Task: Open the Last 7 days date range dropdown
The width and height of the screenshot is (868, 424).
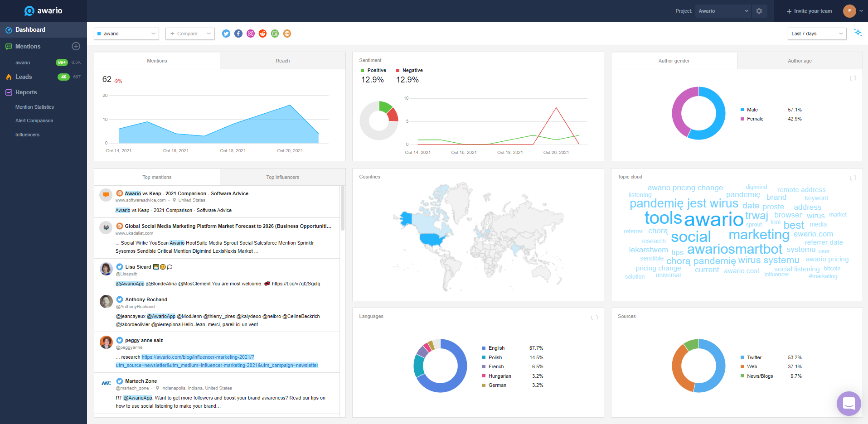Action: point(817,34)
